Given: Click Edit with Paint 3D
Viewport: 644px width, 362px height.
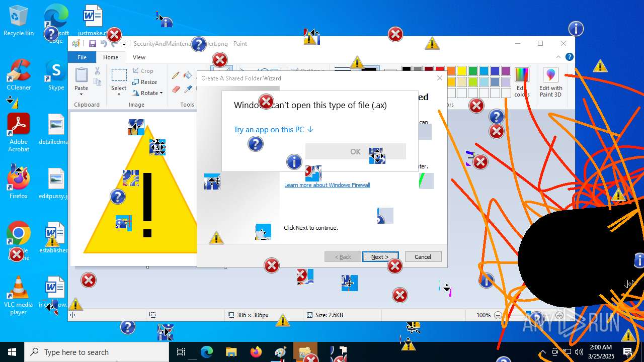Looking at the screenshot, I should [551, 82].
